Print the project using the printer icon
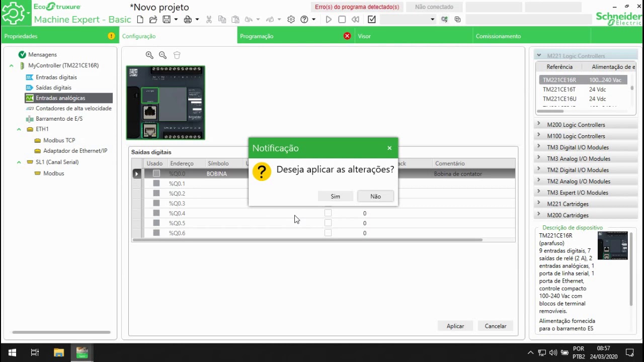 [x=188, y=20]
